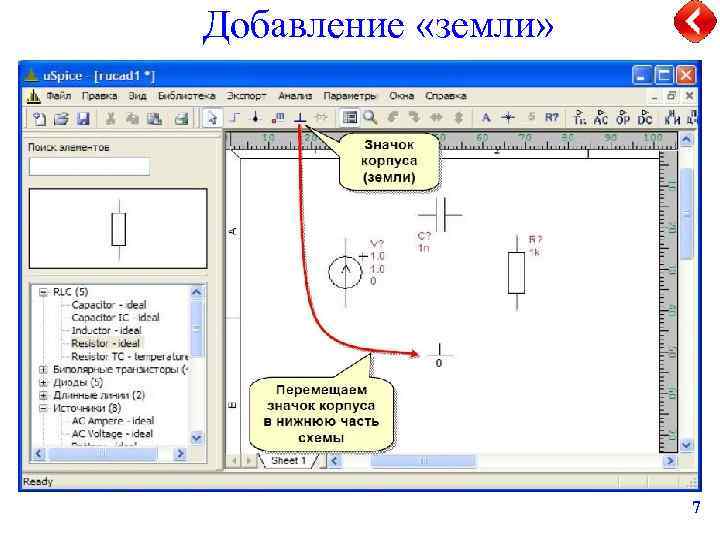The image size is (720, 540).
Task: Click schematic canvas scroll up arrow
Action: 686,139
